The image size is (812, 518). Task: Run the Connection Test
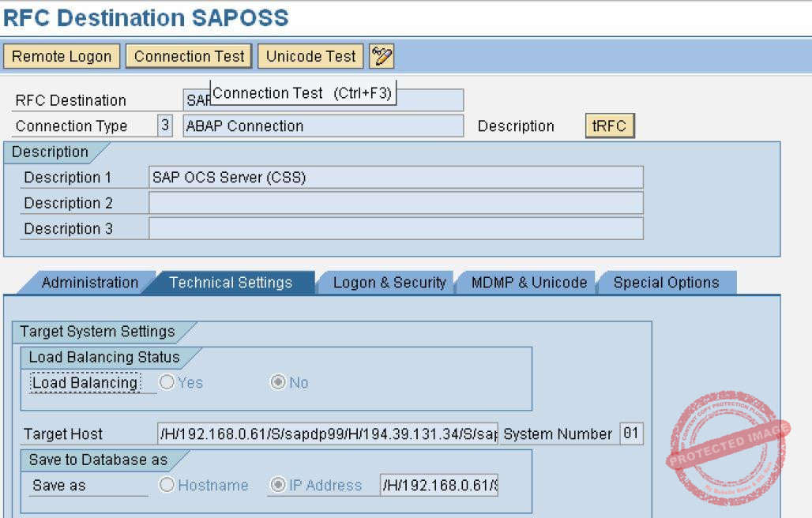coord(188,56)
